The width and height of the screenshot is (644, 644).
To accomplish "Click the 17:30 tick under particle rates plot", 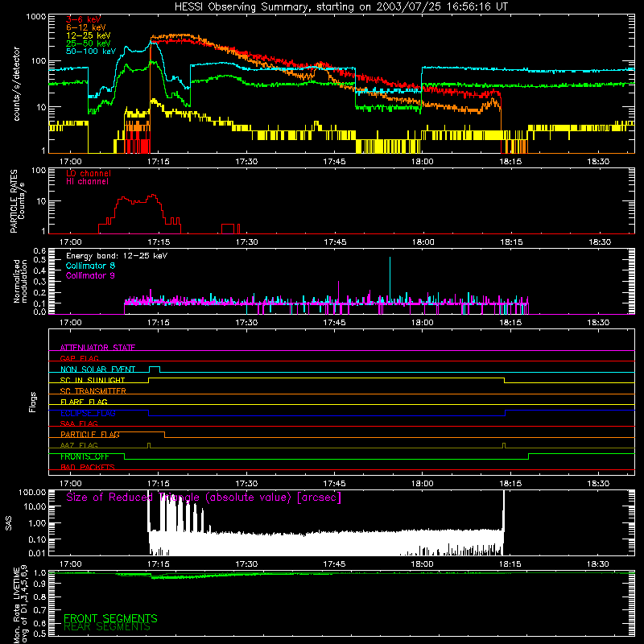I will pyautogui.click(x=247, y=242).
